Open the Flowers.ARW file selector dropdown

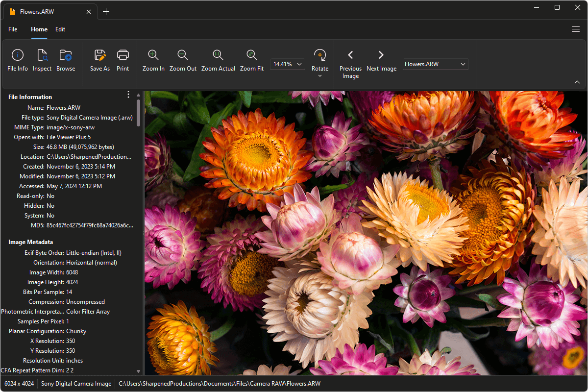[462, 64]
